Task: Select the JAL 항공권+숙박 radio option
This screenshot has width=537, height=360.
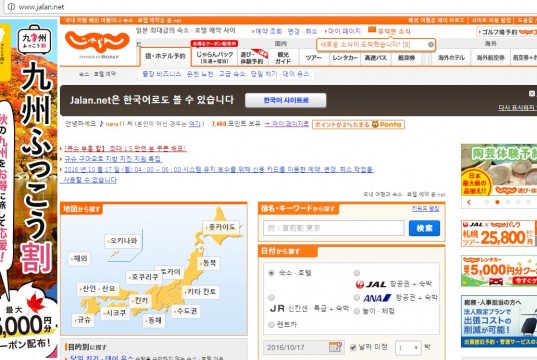Action: tap(357, 273)
